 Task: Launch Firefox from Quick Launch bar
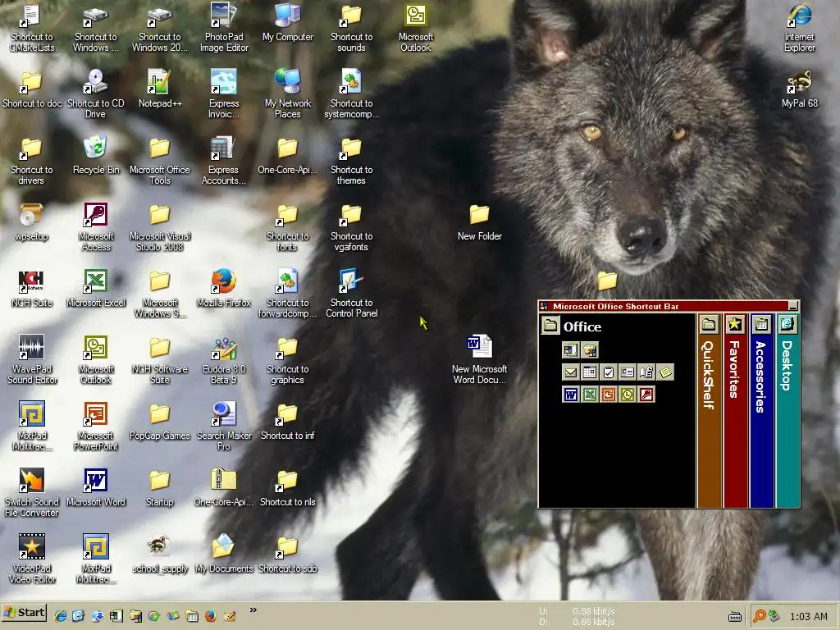click(x=211, y=616)
